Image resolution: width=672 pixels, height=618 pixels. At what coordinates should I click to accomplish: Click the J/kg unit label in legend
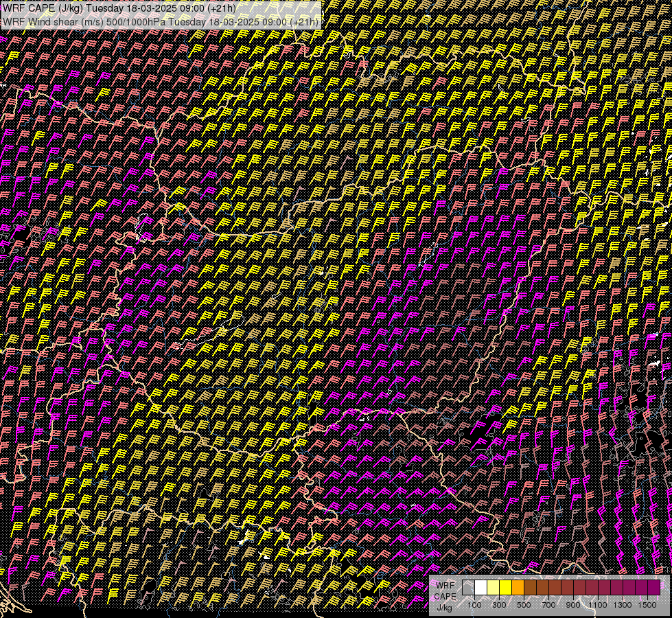(x=444, y=607)
